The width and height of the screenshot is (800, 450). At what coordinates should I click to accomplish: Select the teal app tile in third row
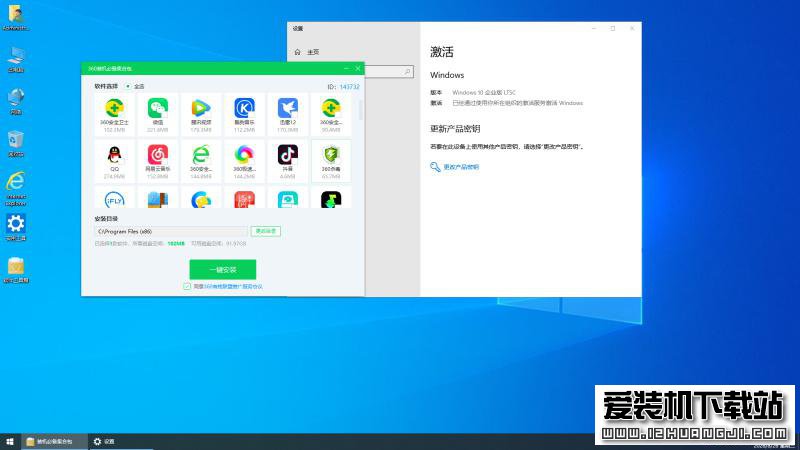[288, 198]
